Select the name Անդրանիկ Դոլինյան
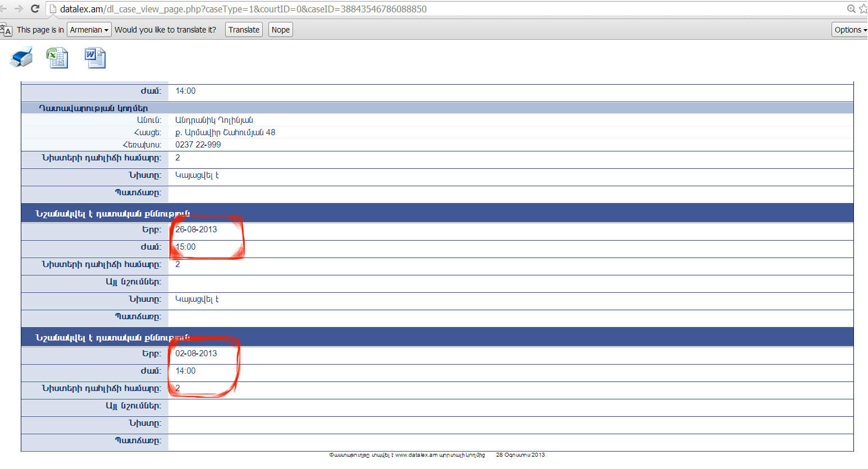868x469 pixels. [x=214, y=120]
